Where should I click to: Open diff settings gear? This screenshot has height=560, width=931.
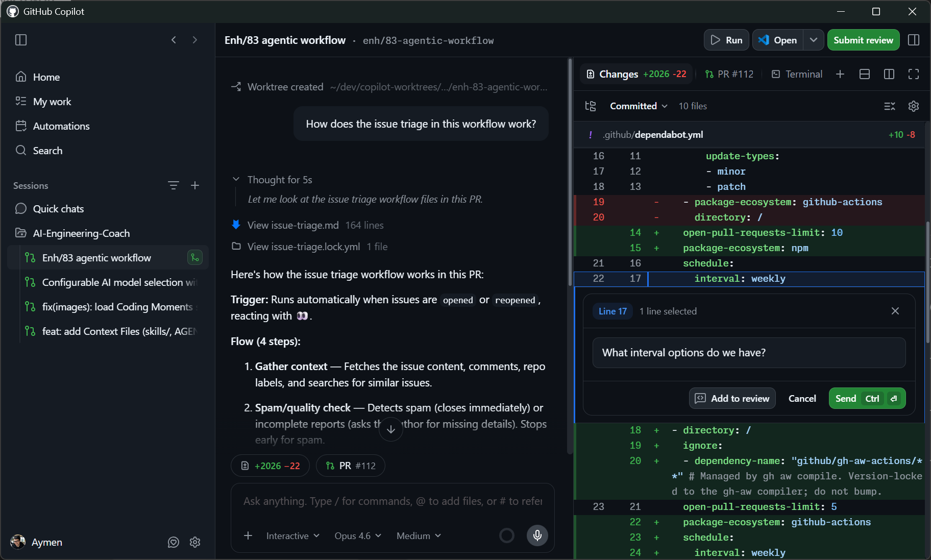point(914,106)
